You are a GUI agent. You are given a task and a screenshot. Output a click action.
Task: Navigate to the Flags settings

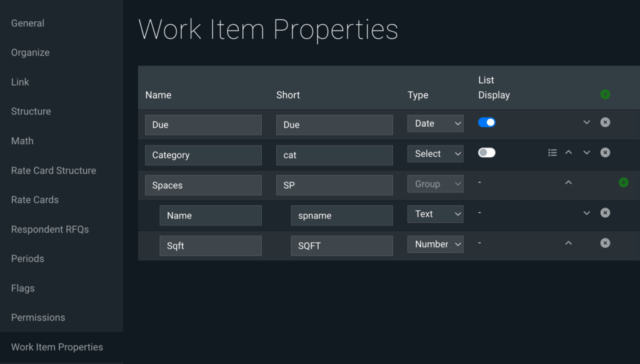pyautogui.click(x=23, y=288)
